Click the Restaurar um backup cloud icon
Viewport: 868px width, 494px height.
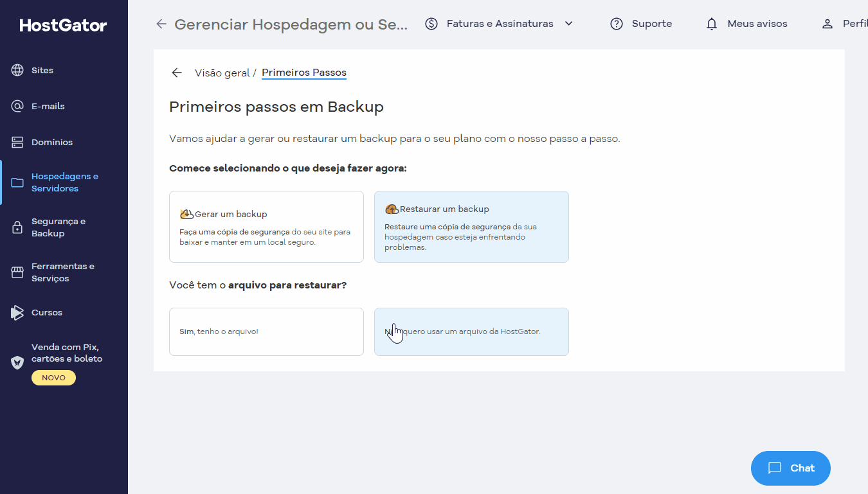(x=392, y=209)
